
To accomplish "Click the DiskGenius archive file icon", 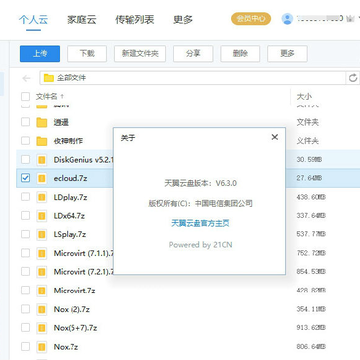I will [x=42, y=160].
